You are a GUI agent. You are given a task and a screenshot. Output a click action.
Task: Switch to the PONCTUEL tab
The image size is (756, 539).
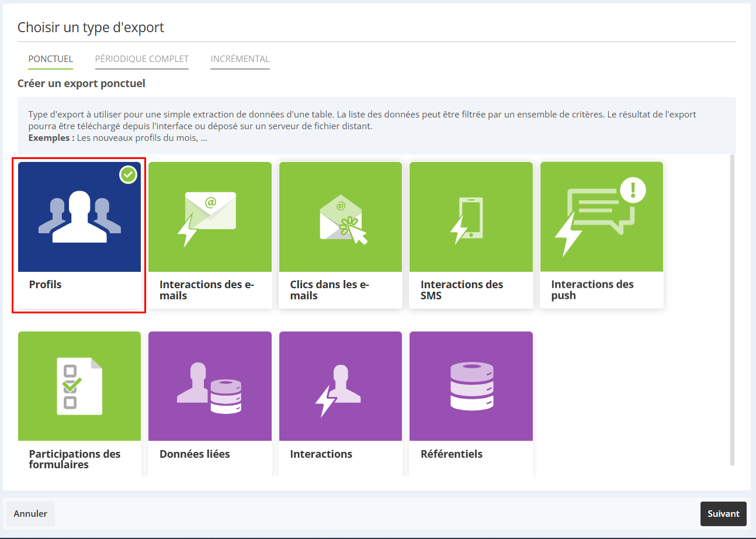[51, 59]
